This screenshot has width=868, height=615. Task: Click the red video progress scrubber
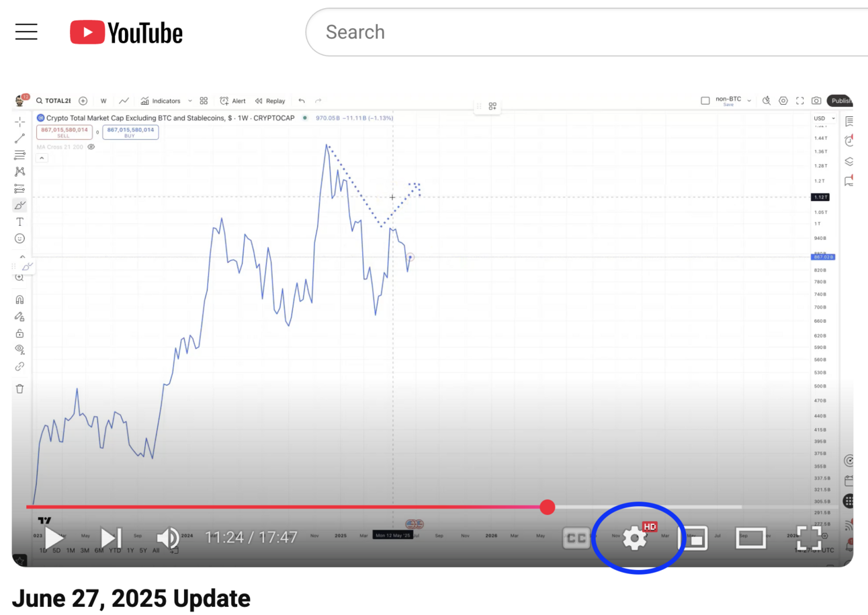(548, 507)
